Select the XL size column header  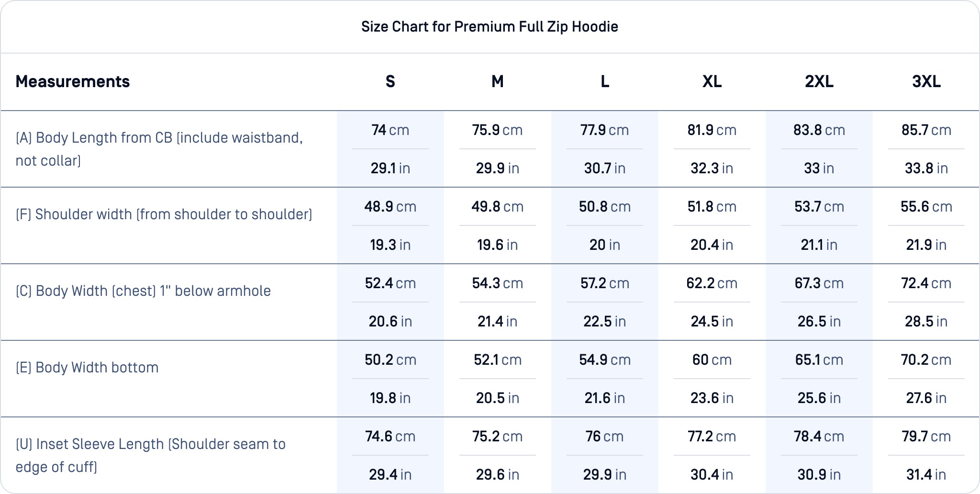(x=712, y=82)
